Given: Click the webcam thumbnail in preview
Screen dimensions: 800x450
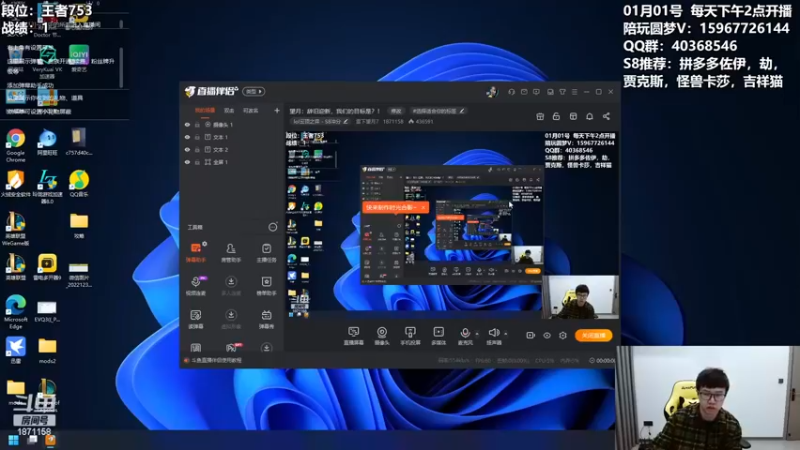Looking at the screenshot, I should (x=580, y=297).
